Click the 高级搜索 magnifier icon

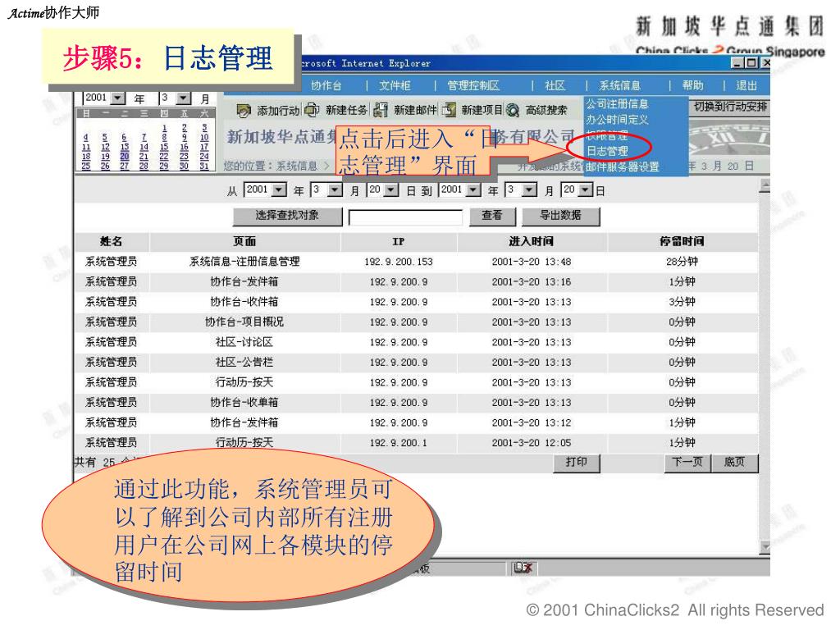(x=513, y=111)
